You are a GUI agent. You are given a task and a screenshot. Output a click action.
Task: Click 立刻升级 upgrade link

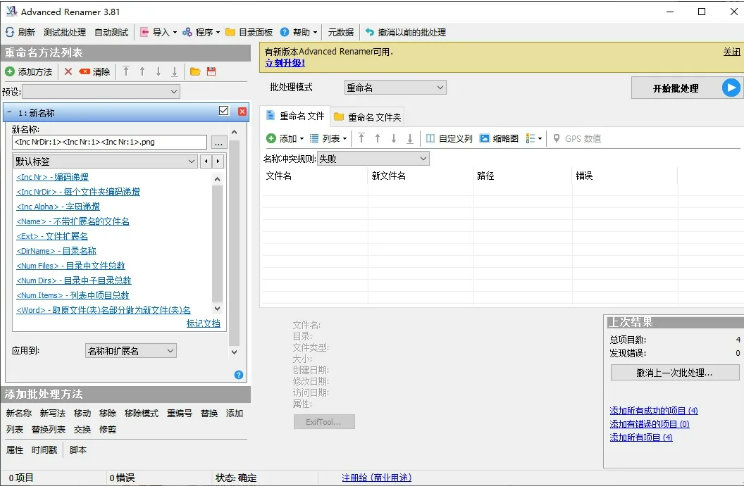[x=285, y=63]
